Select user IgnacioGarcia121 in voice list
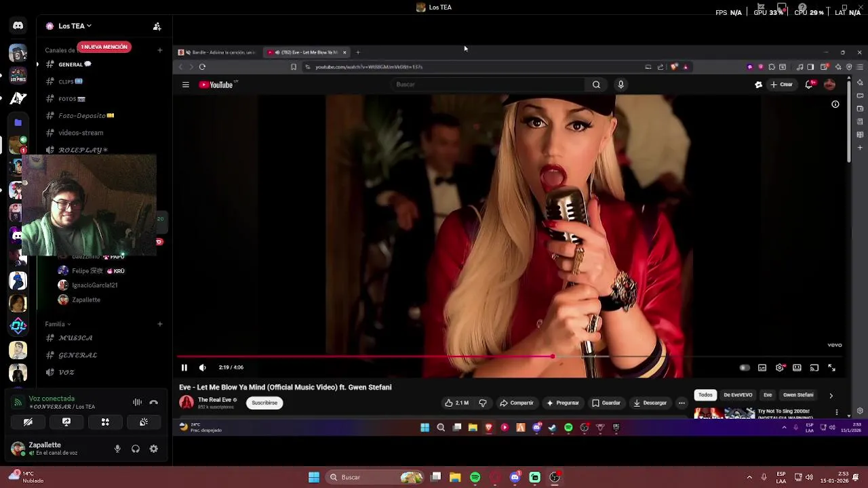Viewport: 868px width, 488px height. click(94, 285)
